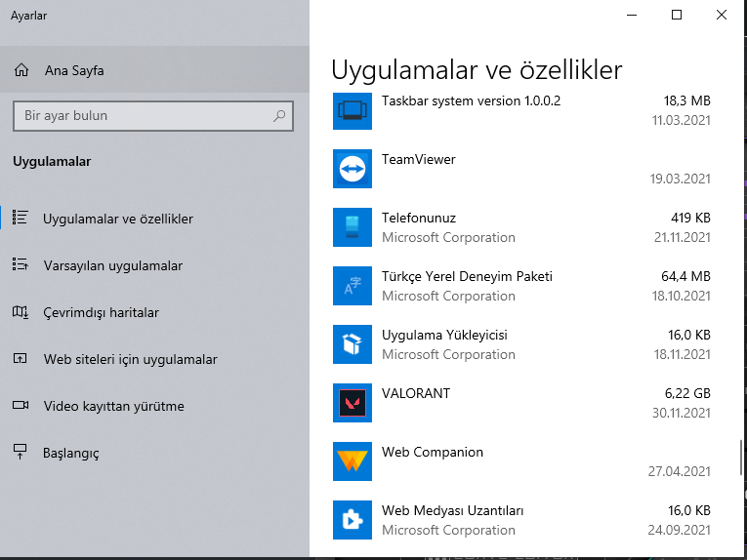This screenshot has width=747, height=560.
Task: Click the Ana Sayfa home icon
Action: (21, 70)
